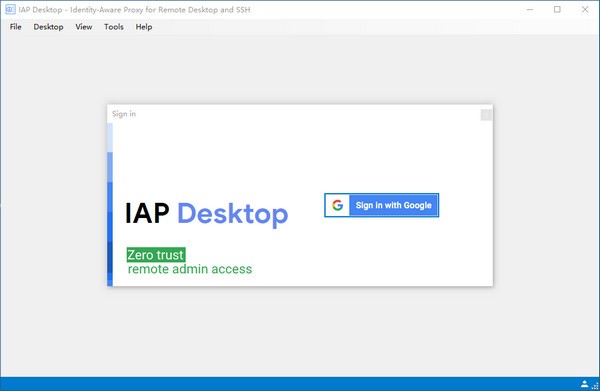
Task: Click the user profile icon in status bar
Action: point(584,384)
